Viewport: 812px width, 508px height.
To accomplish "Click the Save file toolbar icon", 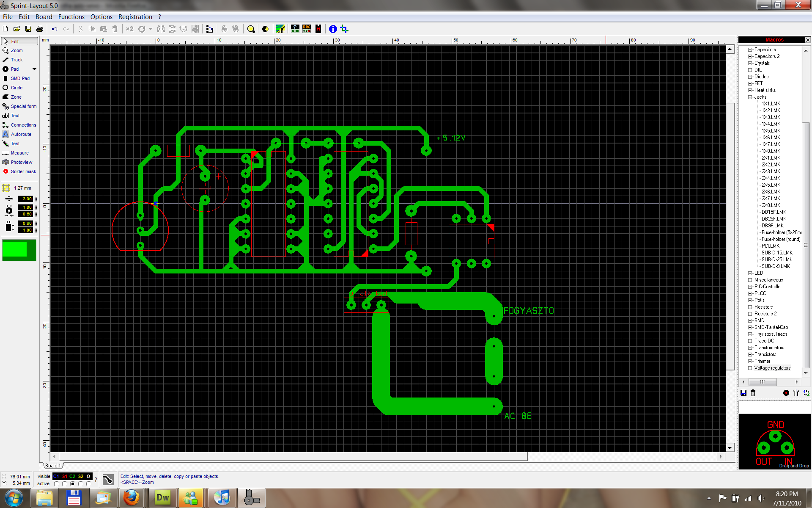I will 28,29.
